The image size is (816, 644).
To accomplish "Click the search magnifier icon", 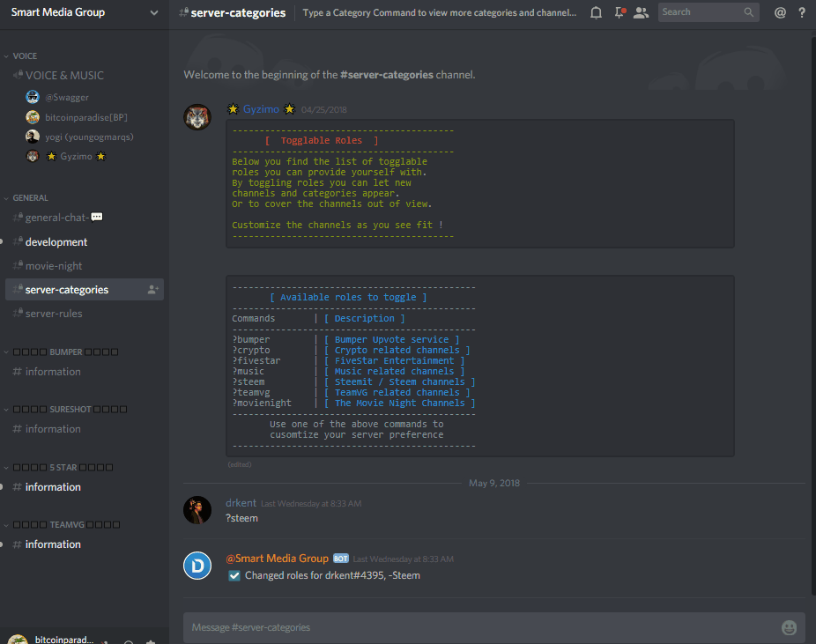I will 748,12.
